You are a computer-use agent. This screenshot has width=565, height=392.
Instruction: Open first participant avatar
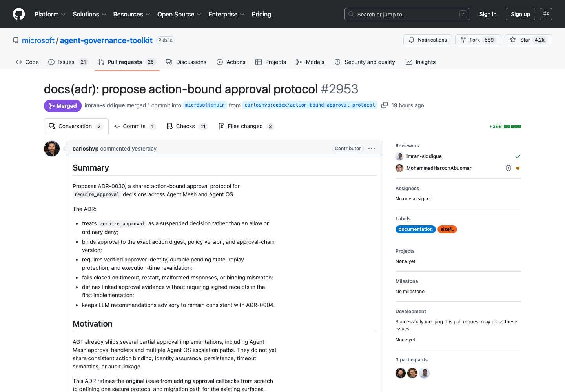pos(401,373)
